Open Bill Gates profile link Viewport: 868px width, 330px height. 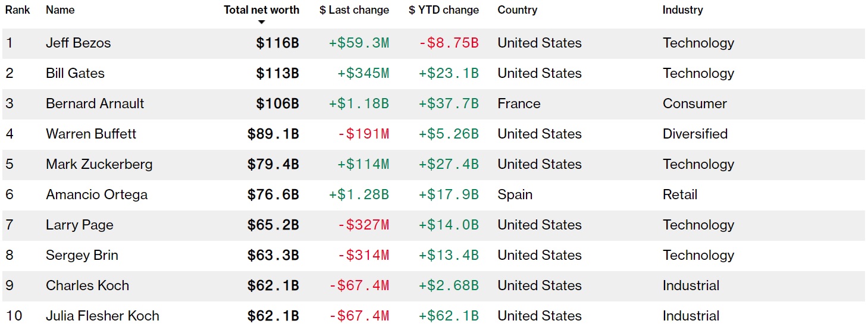(x=75, y=74)
